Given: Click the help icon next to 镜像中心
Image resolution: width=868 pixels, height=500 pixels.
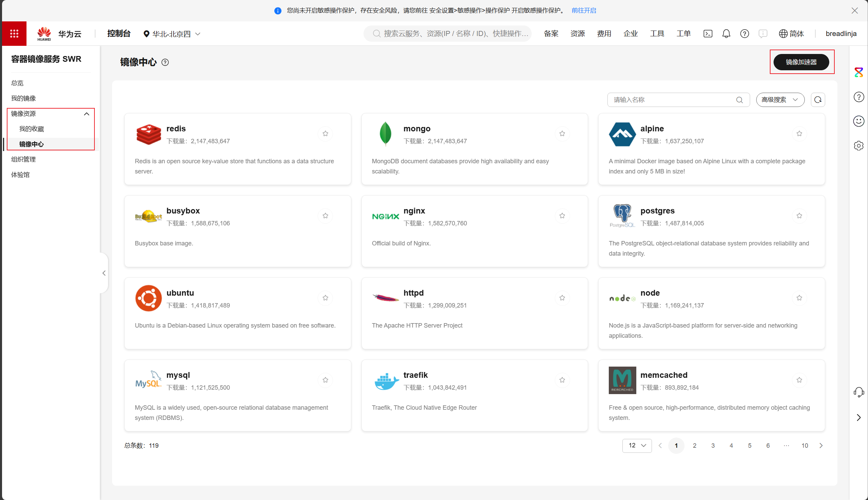Looking at the screenshot, I should click(x=165, y=62).
